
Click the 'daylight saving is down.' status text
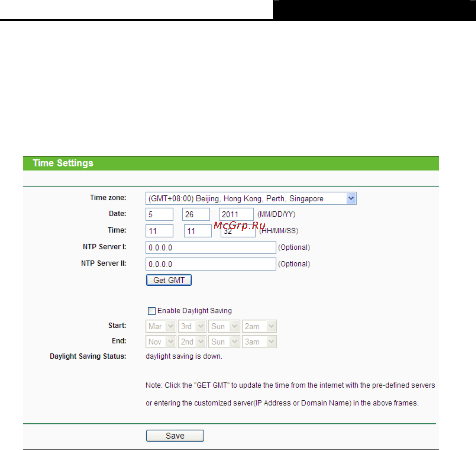pyautogui.click(x=184, y=356)
